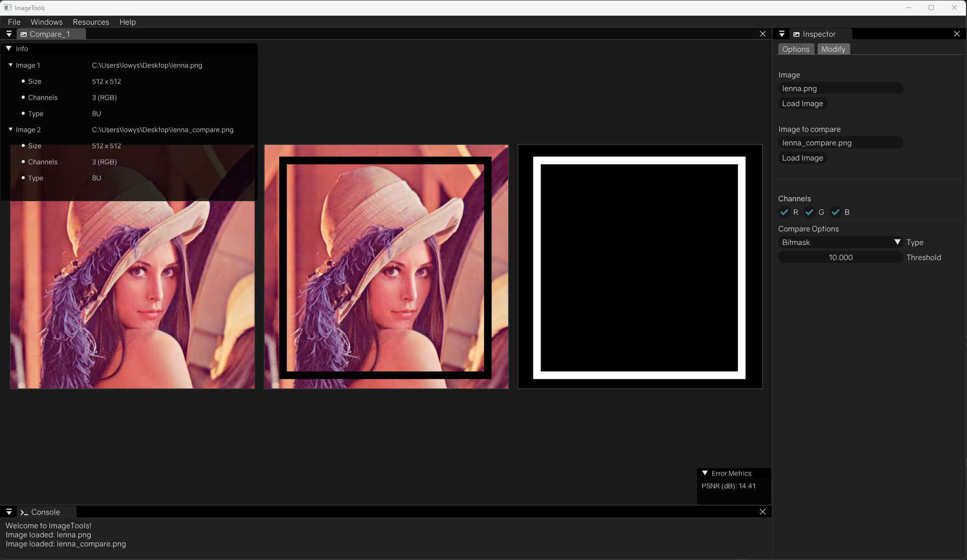Click the image icon on Compare_1 tab
Viewport: 967px width, 560px height.
point(24,34)
